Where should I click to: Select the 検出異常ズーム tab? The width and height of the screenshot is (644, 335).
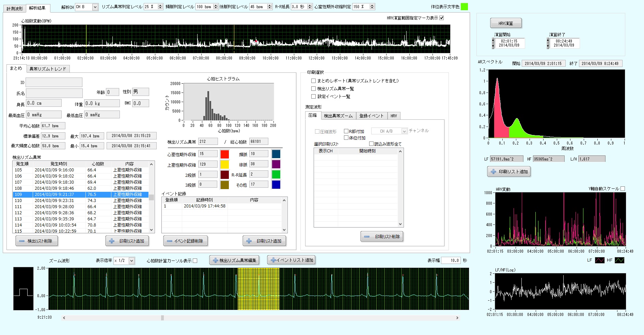click(x=338, y=116)
